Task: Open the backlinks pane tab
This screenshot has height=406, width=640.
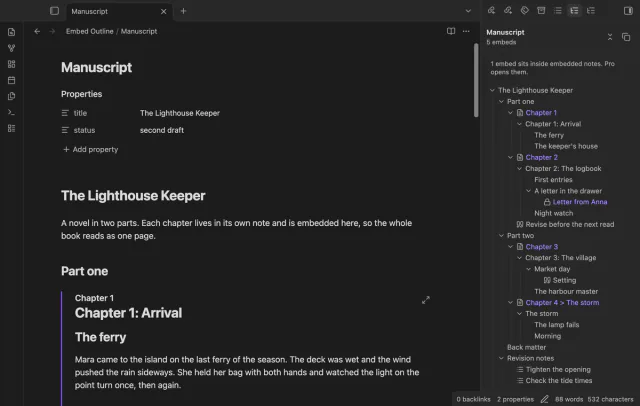Action: (491, 11)
